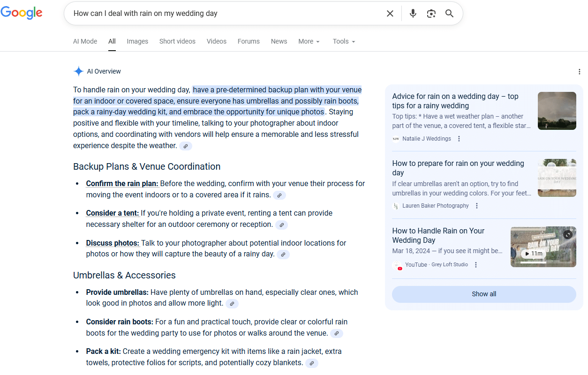Click the AI Overview sparkle icon

(x=78, y=71)
